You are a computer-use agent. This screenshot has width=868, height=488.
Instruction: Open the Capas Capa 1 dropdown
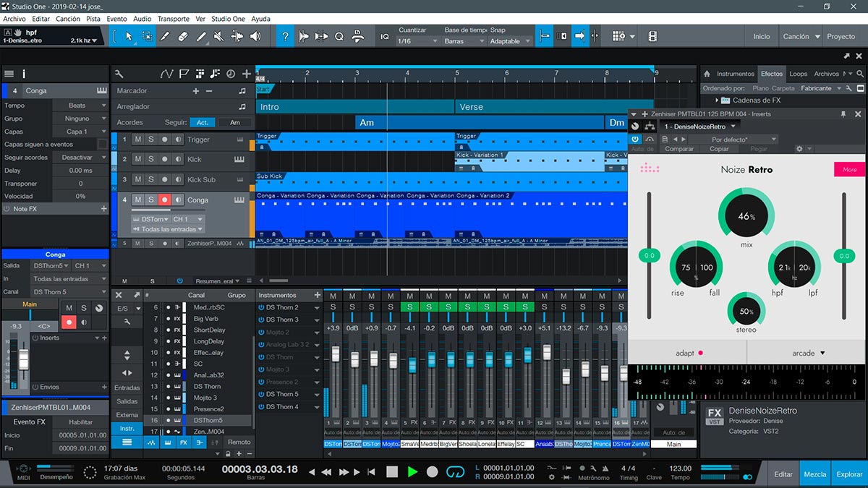(80, 132)
